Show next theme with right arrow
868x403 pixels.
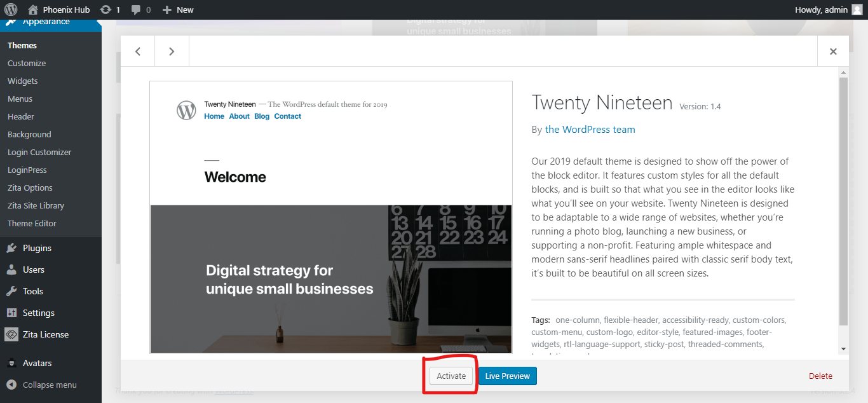coord(172,51)
